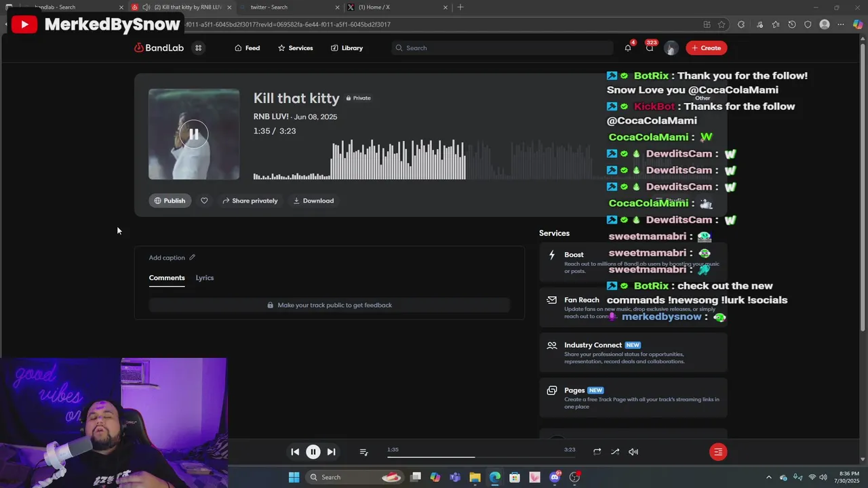
Task: Go to the Feed page
Action: (x=247, y=48)
